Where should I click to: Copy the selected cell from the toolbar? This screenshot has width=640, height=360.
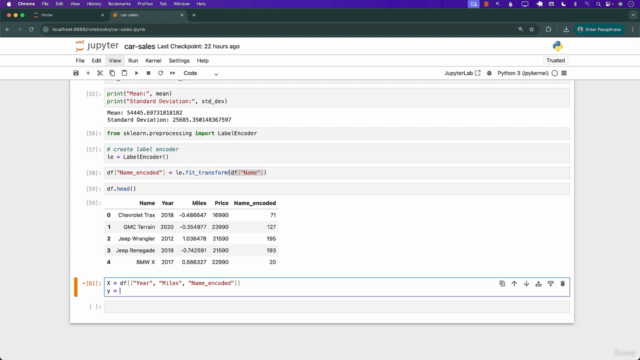pyautogui.click(x=112, y=73)
